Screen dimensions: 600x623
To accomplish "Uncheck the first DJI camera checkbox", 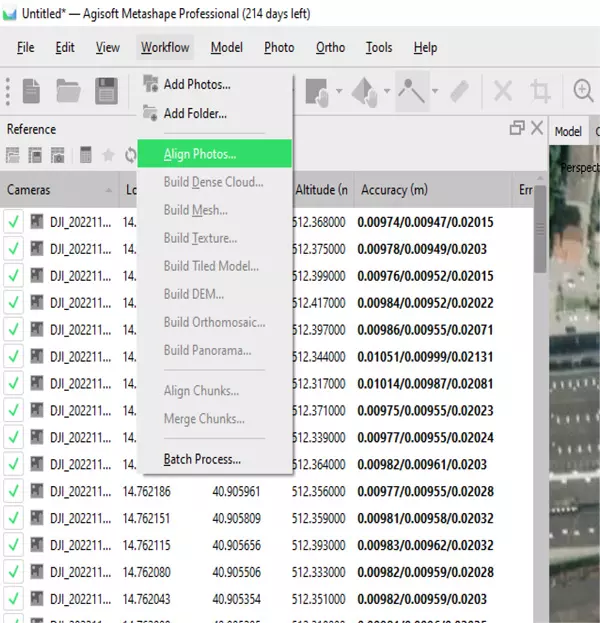I will click(x=14, y=222).
